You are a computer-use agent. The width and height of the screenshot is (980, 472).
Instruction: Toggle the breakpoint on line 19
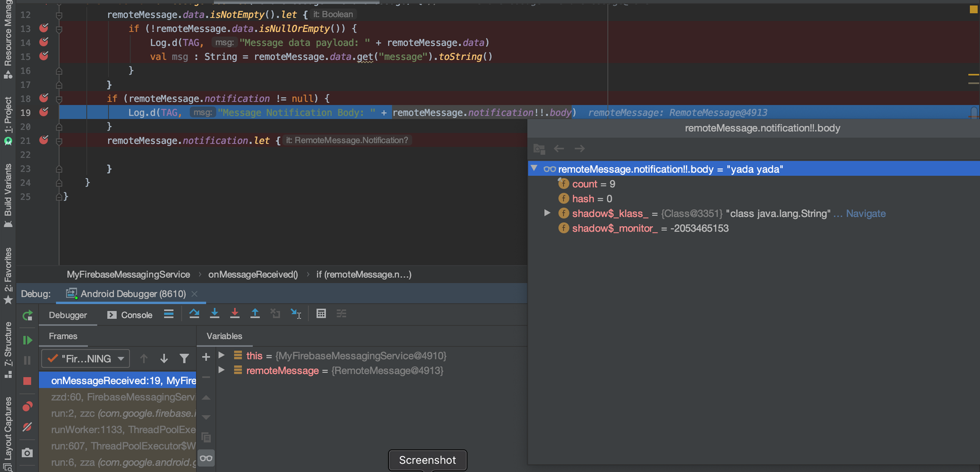coord(44,112)
